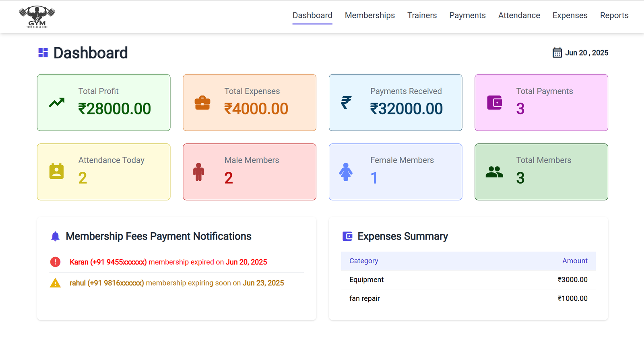Click the calendar icon beside the date

[557, 53]
